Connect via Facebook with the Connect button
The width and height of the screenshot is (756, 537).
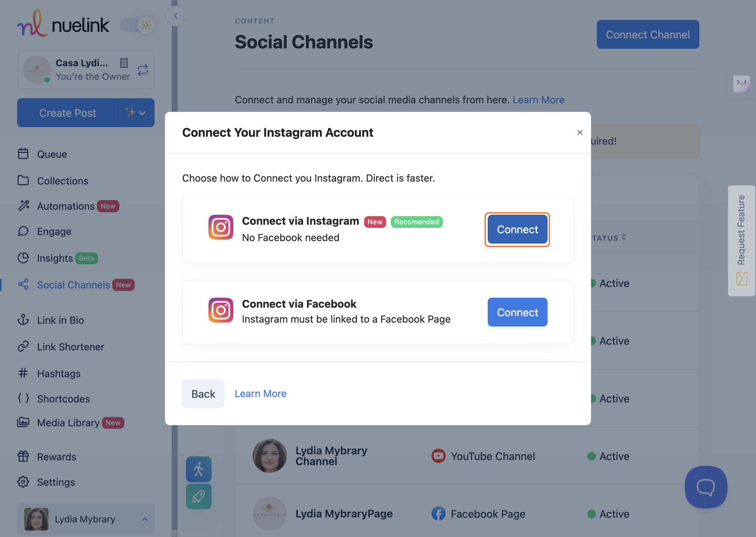click(x=517, y=312)
